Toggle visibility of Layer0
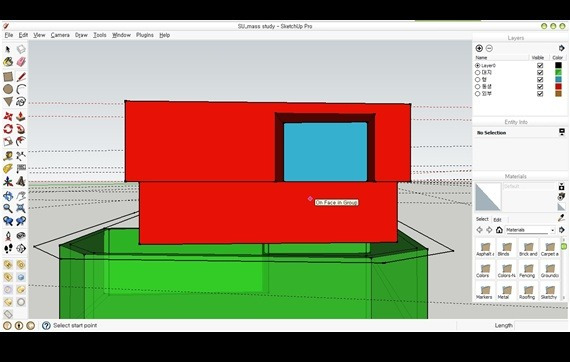 tap(540, 65)
